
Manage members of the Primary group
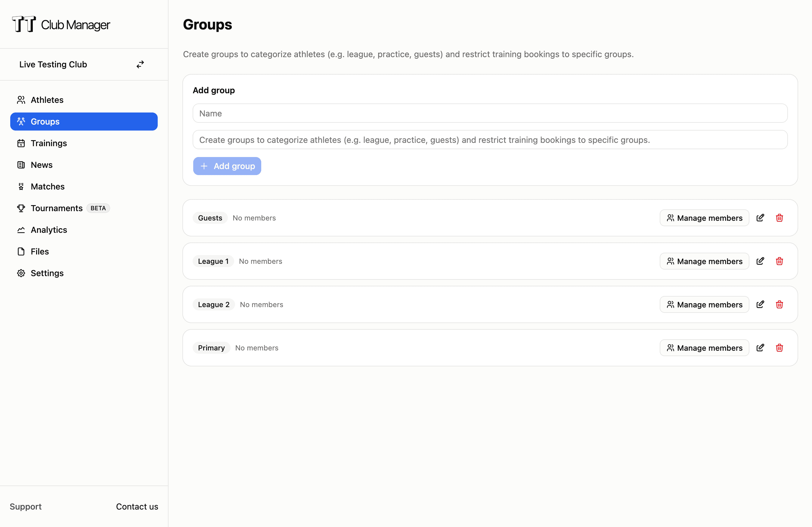pyautogui.click(x=704, y=348)
